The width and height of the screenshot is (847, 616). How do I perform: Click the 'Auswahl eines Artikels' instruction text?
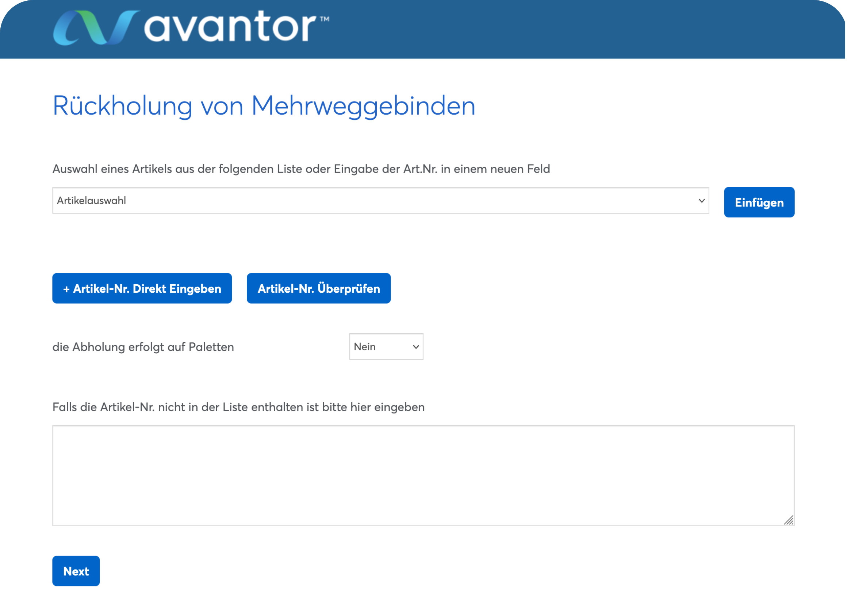[x=301, y=169]
